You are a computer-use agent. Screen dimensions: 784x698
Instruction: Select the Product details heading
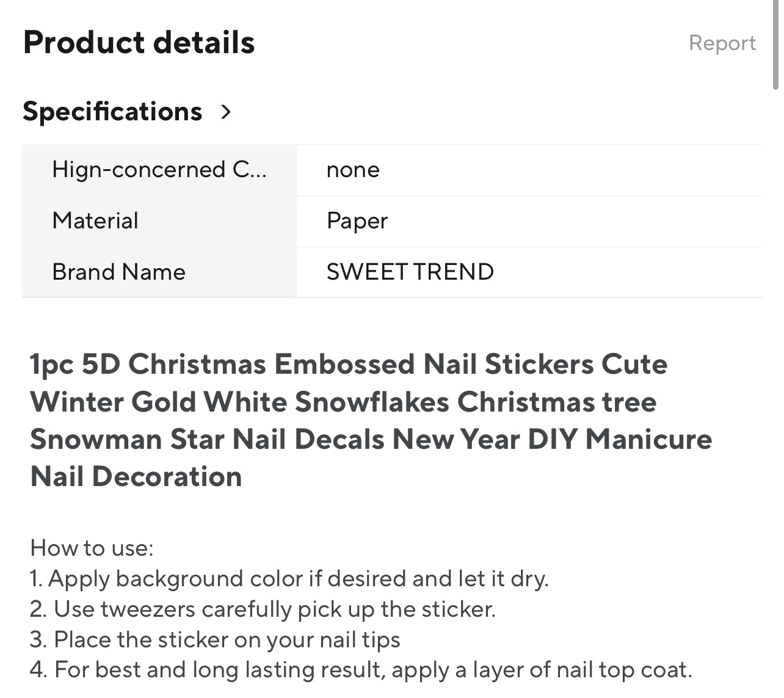[x=139, y=42]
